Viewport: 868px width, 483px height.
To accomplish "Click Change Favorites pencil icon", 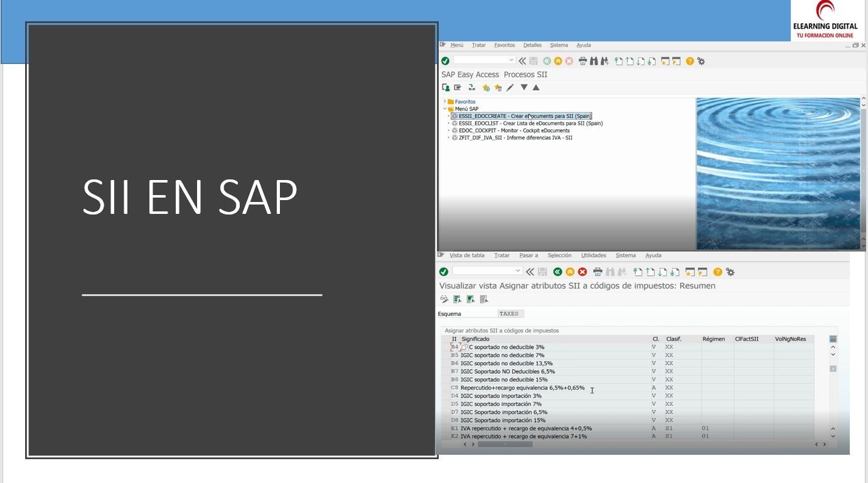I will coord(510,88).
